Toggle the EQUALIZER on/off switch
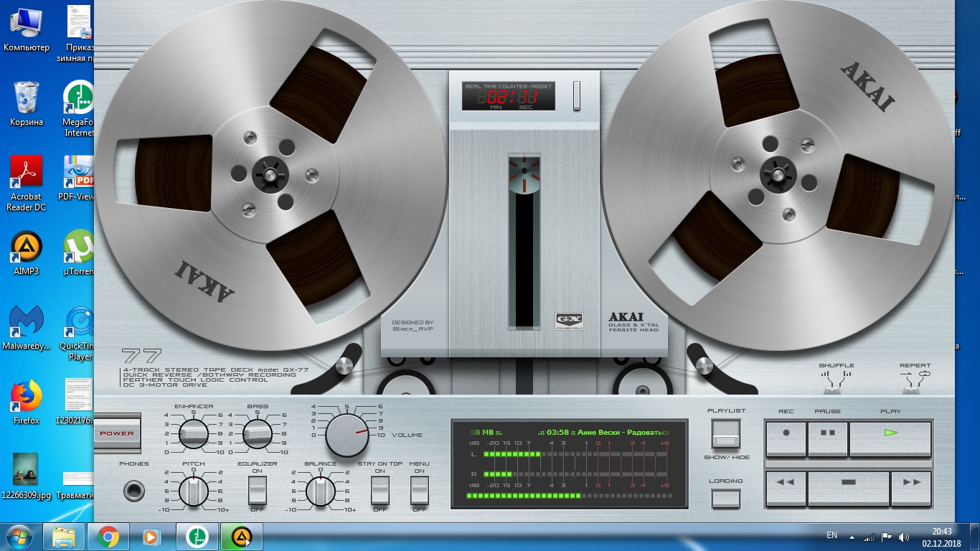 pos(257,490)
